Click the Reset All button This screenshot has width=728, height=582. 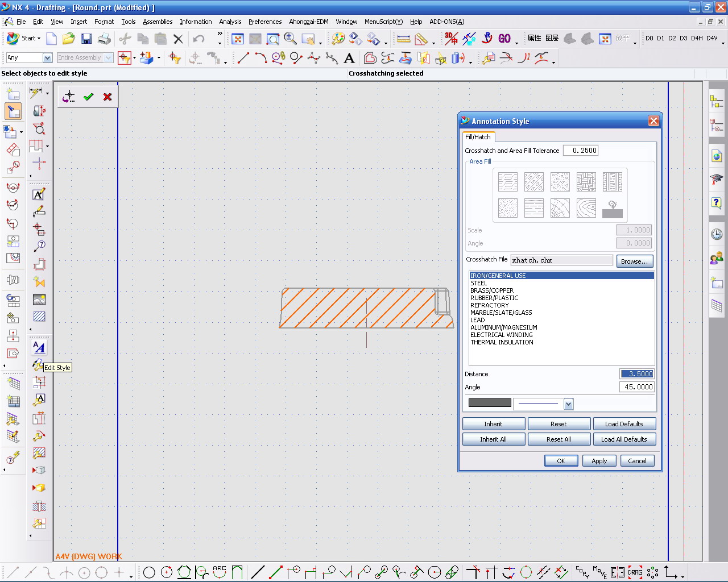pyautogui.click(x=559, y=439)
